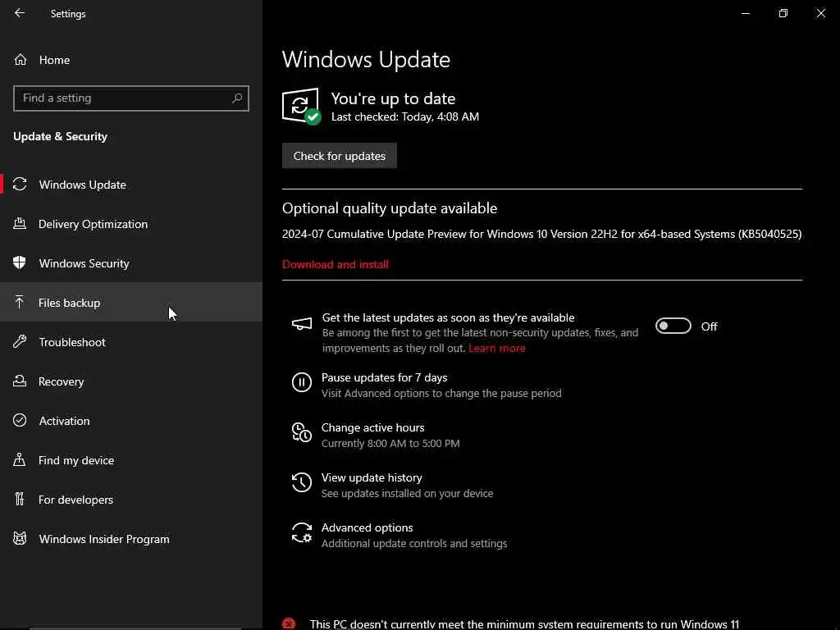Click Windows 11 minimum requirements message
Viewport: 840px width, 630px height.
524,624
